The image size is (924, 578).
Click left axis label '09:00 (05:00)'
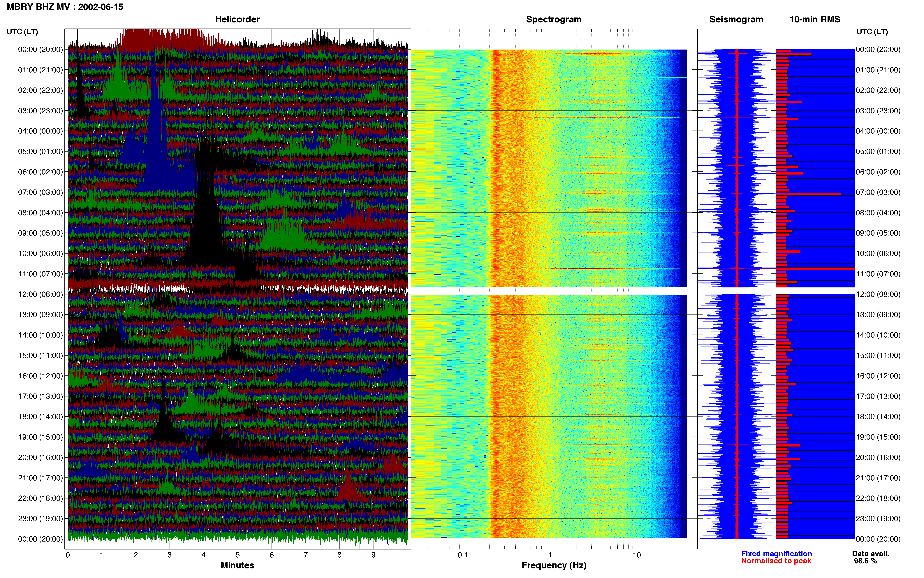41,233
